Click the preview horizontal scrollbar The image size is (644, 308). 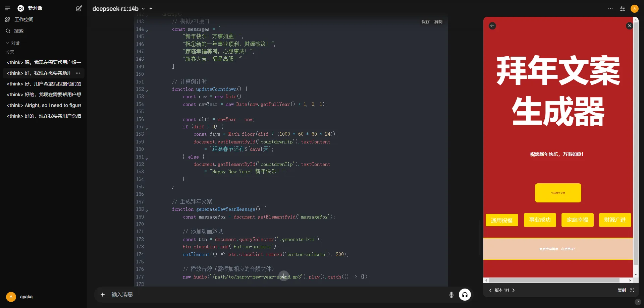[554, 280]
